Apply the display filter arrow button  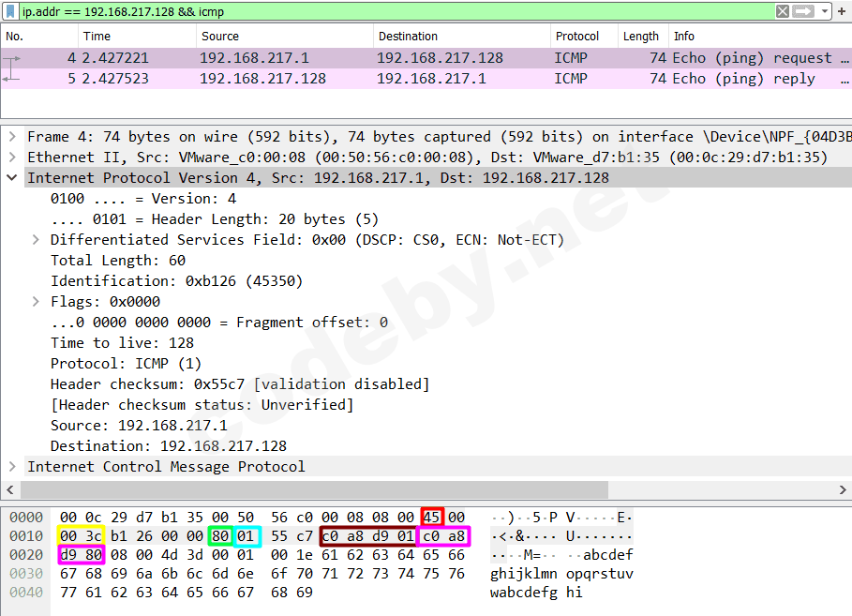803,11
